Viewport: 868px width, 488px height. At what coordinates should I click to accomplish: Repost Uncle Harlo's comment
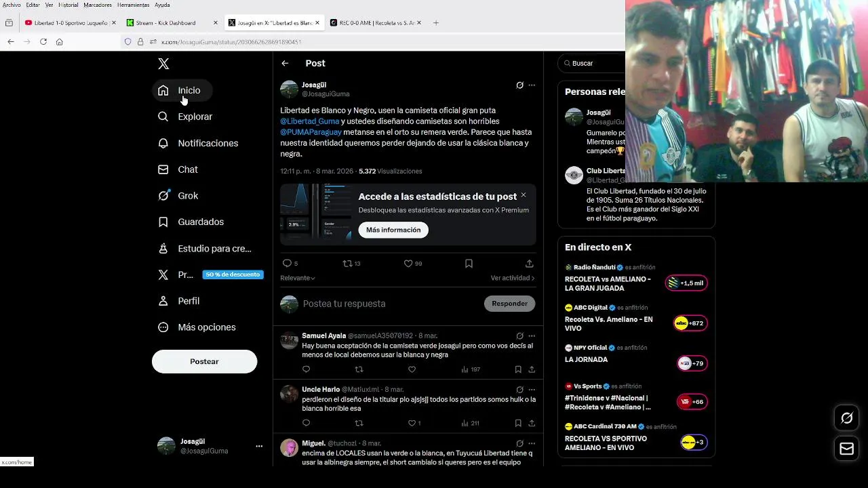click(x=359, y=423)
